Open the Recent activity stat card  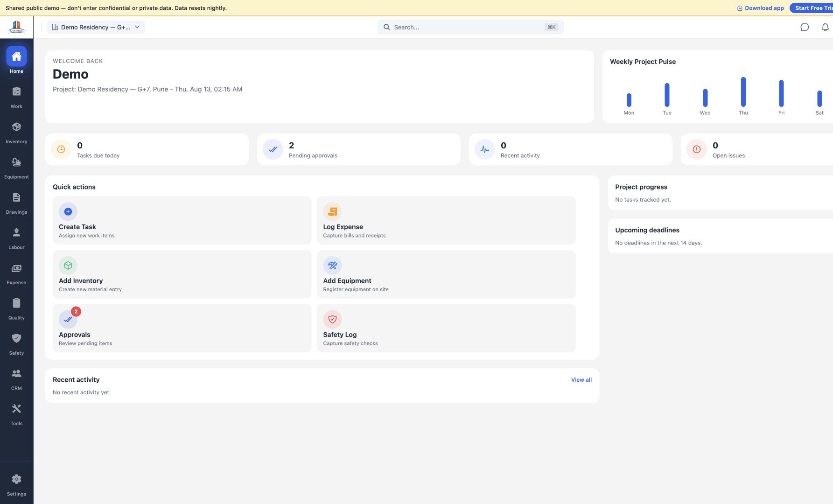click(x=571, y=149)
